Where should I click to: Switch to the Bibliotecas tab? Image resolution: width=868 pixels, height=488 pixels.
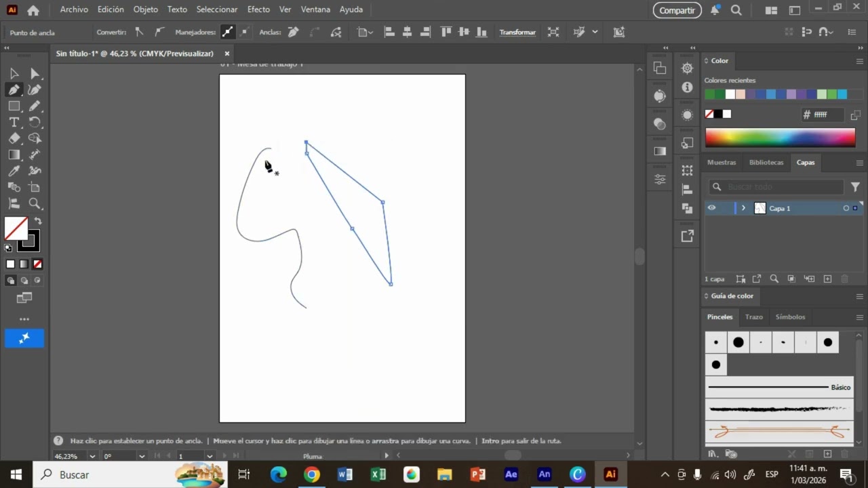click(x=766, y=163)
